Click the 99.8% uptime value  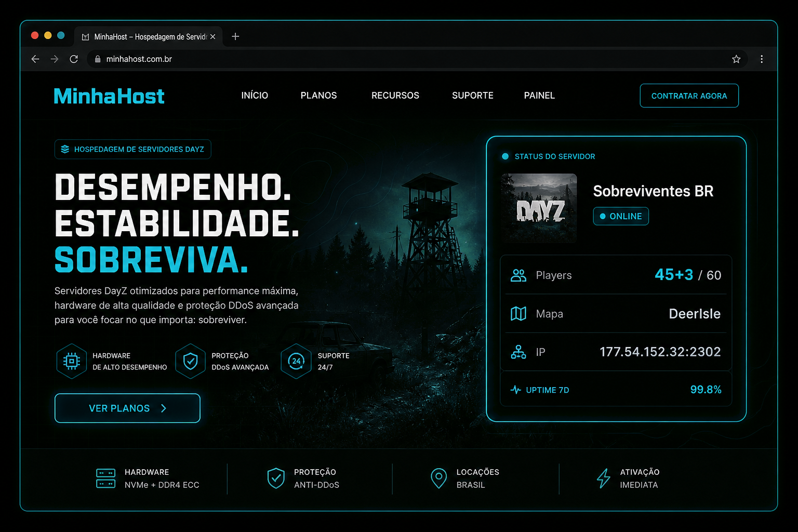706,390
